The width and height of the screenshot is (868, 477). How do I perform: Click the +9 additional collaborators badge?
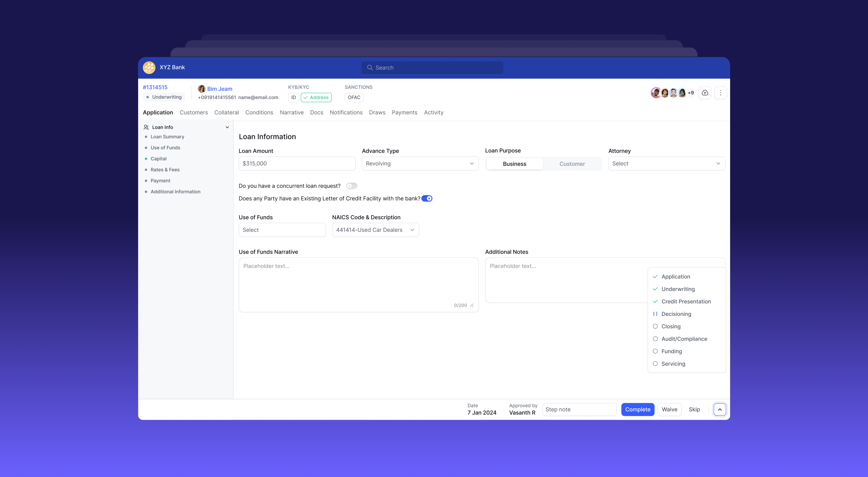pos(691,93)
